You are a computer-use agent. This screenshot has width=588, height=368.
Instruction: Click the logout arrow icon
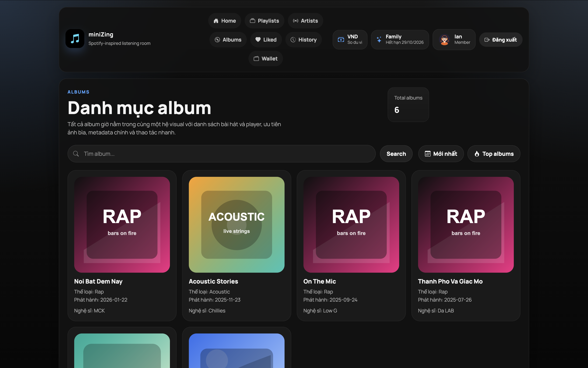(x=487, y=40)
